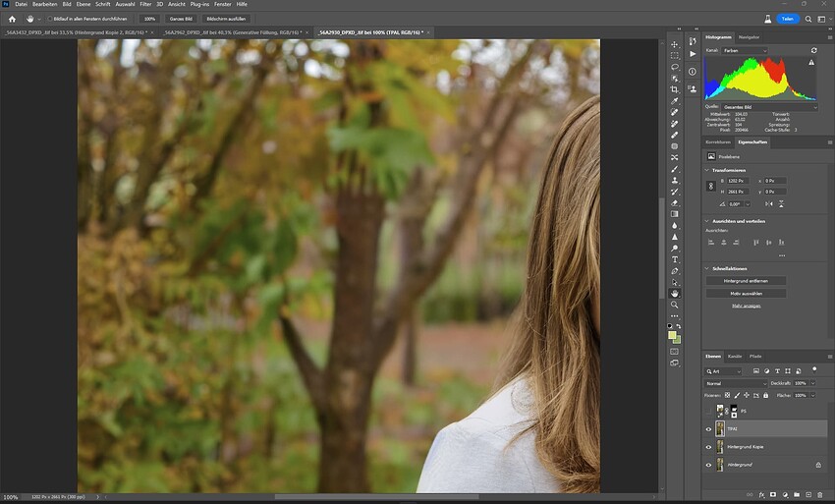
Task: Select the Crop tool
Action: [674, 89]
